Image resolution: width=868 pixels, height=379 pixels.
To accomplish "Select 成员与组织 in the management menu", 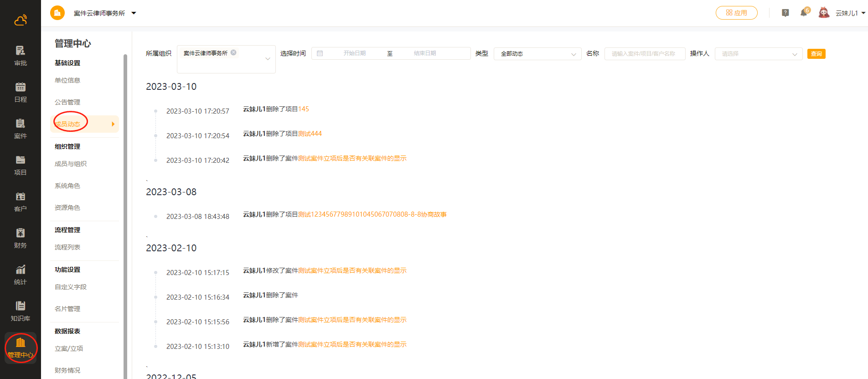I will (71, 164).
